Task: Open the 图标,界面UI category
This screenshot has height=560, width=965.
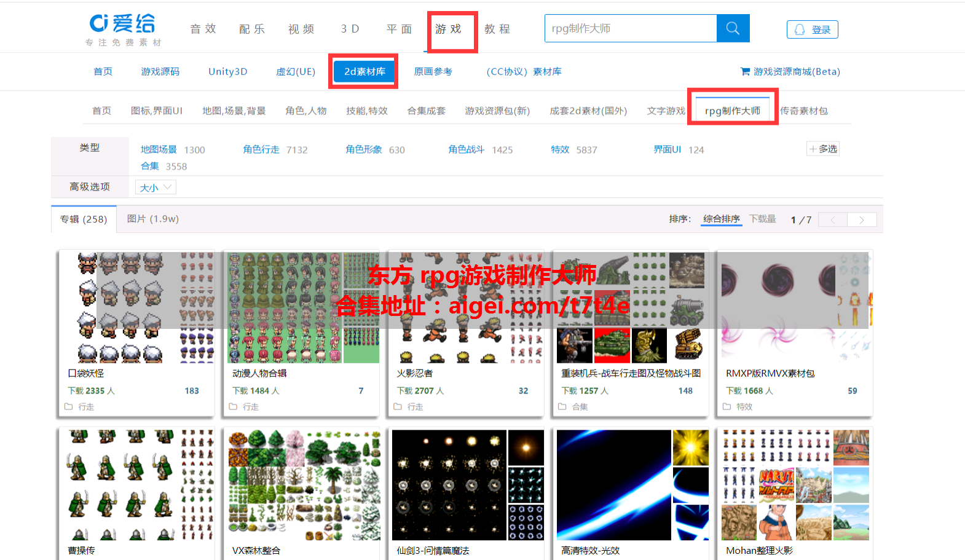Action: (157, 111)
